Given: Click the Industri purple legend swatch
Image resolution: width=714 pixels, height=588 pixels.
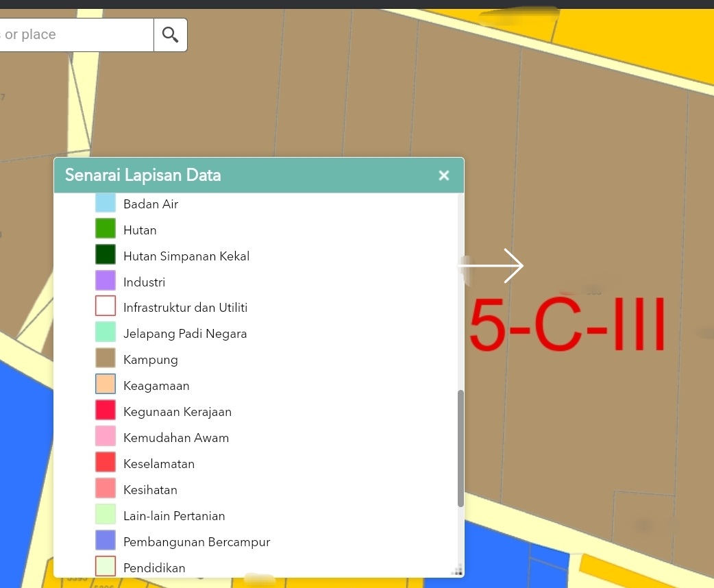Looking at the screenshot, I should click(x=106, y=282).
